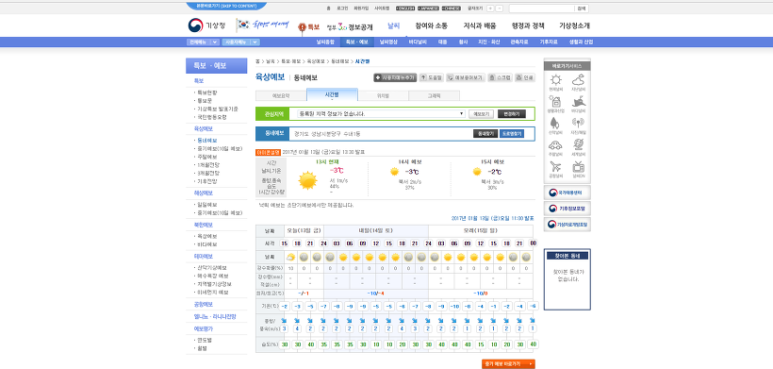
Task: Select the 날씨영상 submenu item
Action: [388, 42]
